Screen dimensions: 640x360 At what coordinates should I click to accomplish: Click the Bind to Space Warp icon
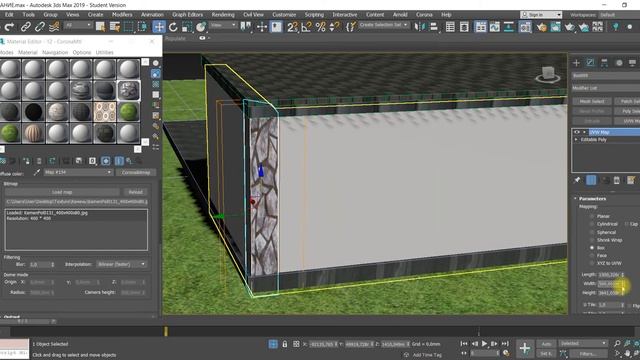[x=54, y=27]
